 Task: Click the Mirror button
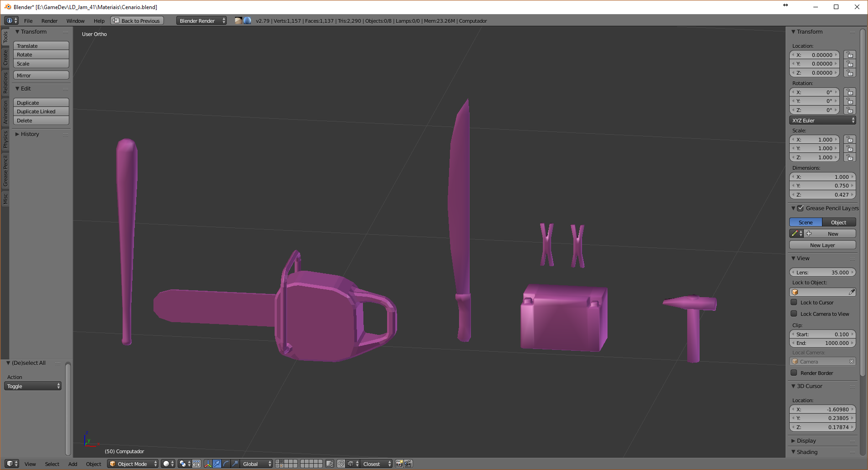click(x=41, y=76)
